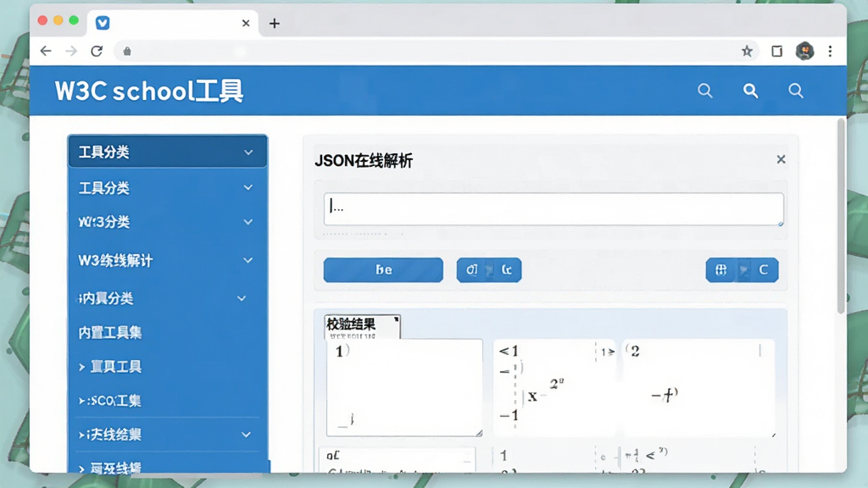Click the rightmost search icon in the header
Image resolution: width=868 pixels, height=488 pixels.
(796, 91)
